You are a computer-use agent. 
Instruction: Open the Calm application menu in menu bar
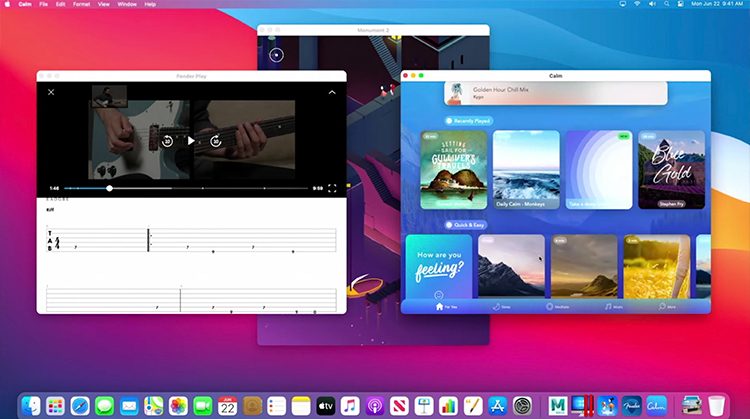click(x=25, y=4)
